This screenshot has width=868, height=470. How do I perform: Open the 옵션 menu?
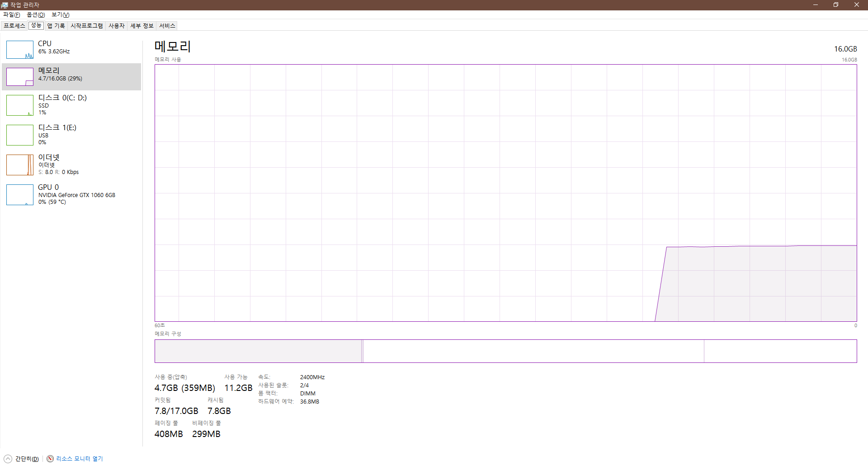[36, 15]
